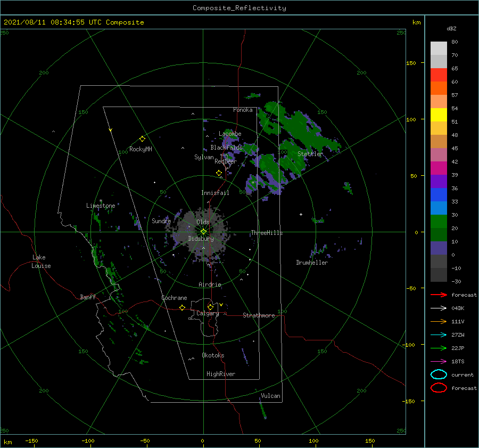Click the Blackfalds label

coord(226,148)
